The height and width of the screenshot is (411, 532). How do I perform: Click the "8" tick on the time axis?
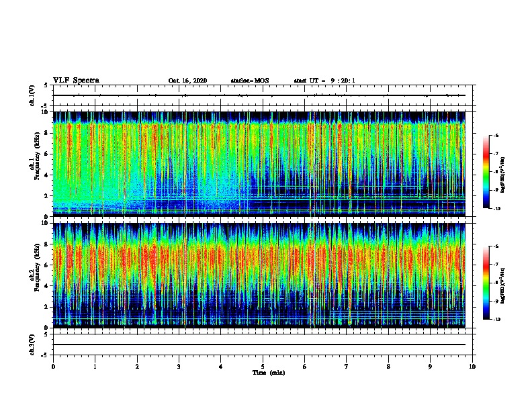[388, 367]
